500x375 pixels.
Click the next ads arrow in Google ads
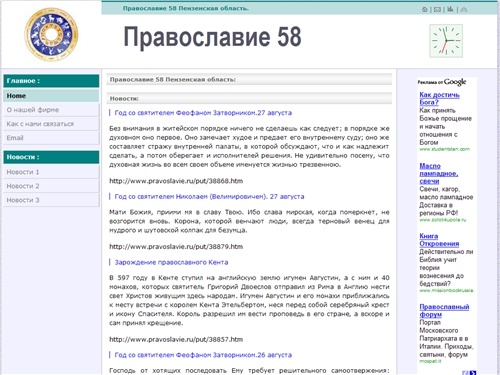pos(473,373)
